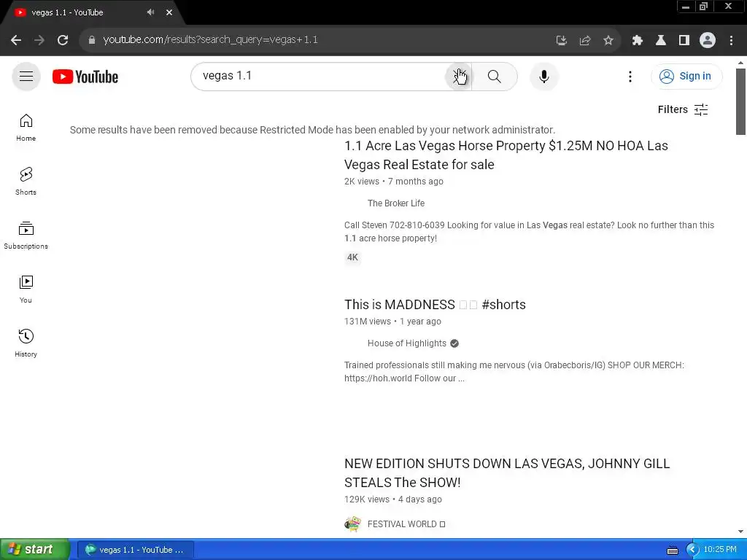Image resolution: width=747 pixels, height=560 pixels.
Task: Click 129K views • 4 days ago text
Action: tap(393, 499)
